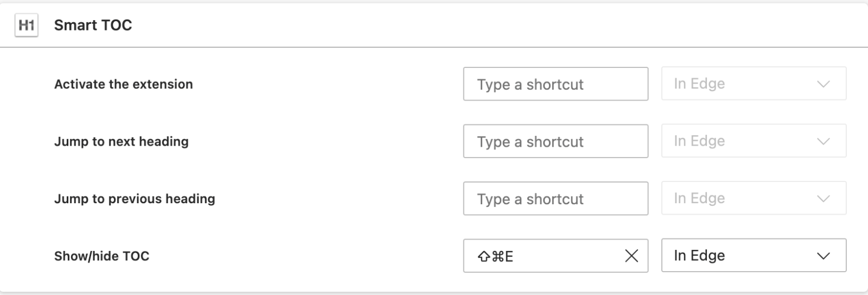Click the chevron arrow beside Activate the extension

pyautogui.click(x=823, y=84)
